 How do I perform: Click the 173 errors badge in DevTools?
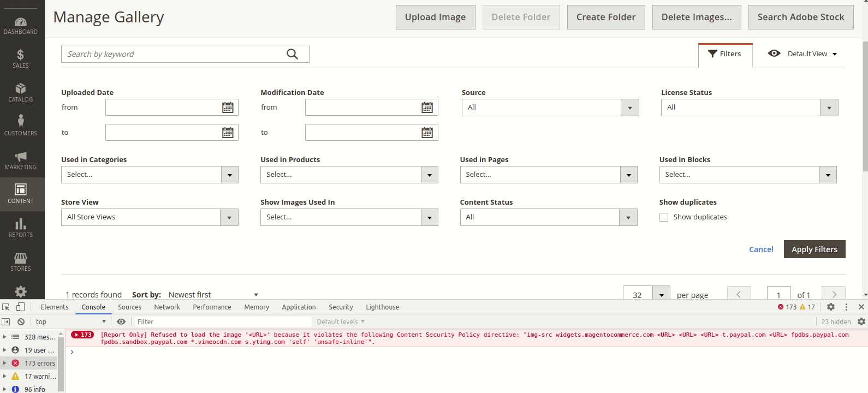pos(787,307)
